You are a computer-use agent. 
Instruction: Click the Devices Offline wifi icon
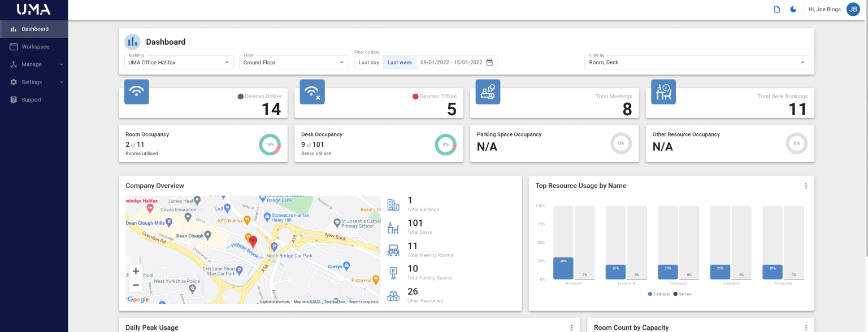[313, 91]
